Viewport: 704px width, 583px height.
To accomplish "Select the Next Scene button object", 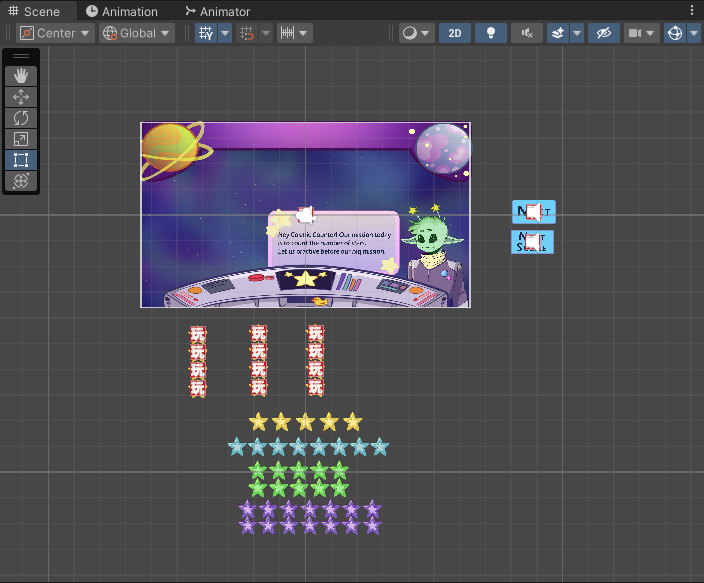I will (532, 242).
